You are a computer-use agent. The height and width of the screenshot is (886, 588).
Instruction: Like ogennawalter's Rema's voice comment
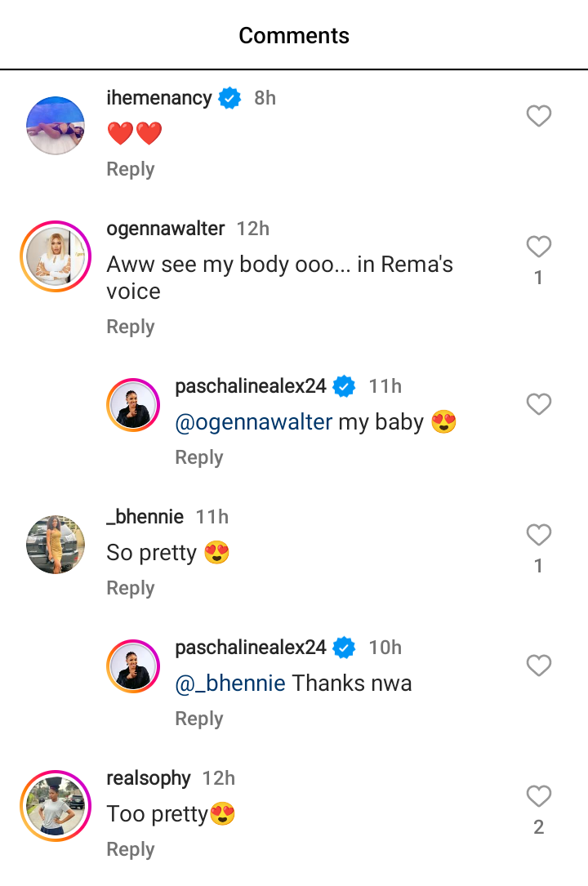538,247
